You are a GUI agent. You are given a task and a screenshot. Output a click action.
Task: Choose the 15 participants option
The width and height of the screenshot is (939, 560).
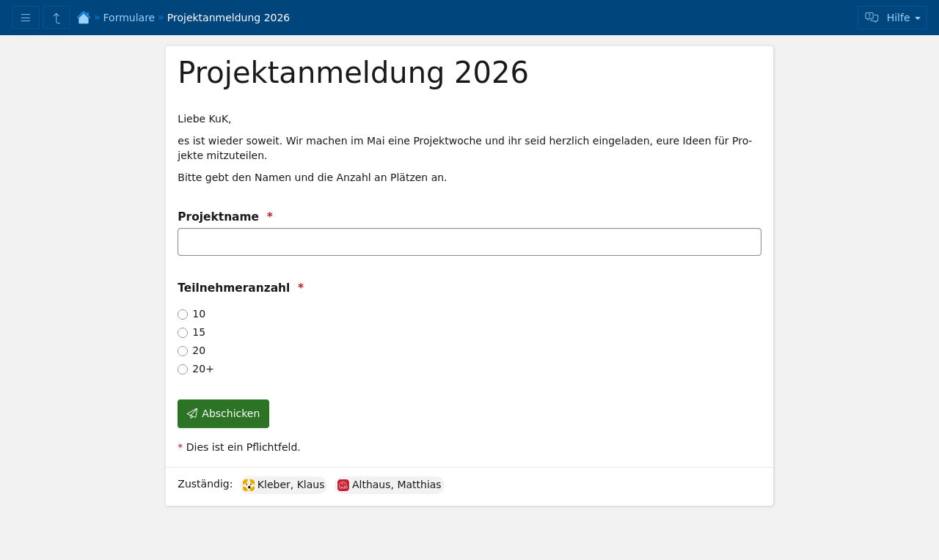tap(183, 333)
